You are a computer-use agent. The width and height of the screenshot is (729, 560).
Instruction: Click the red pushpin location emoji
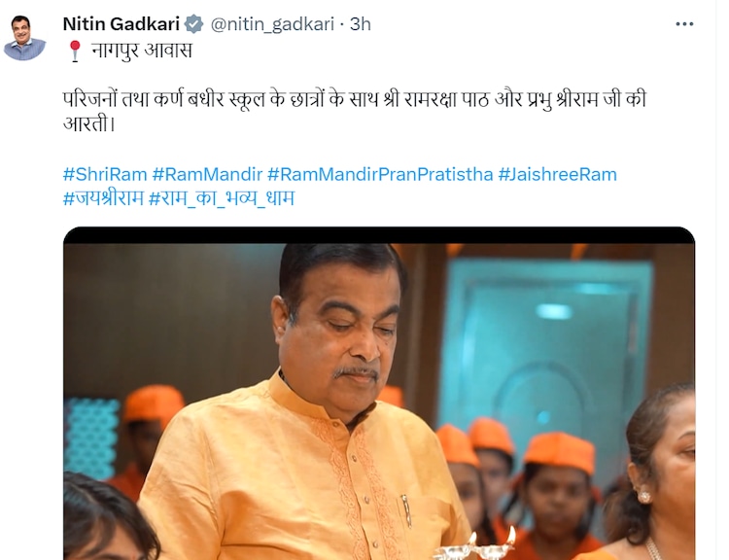point(75,51)
